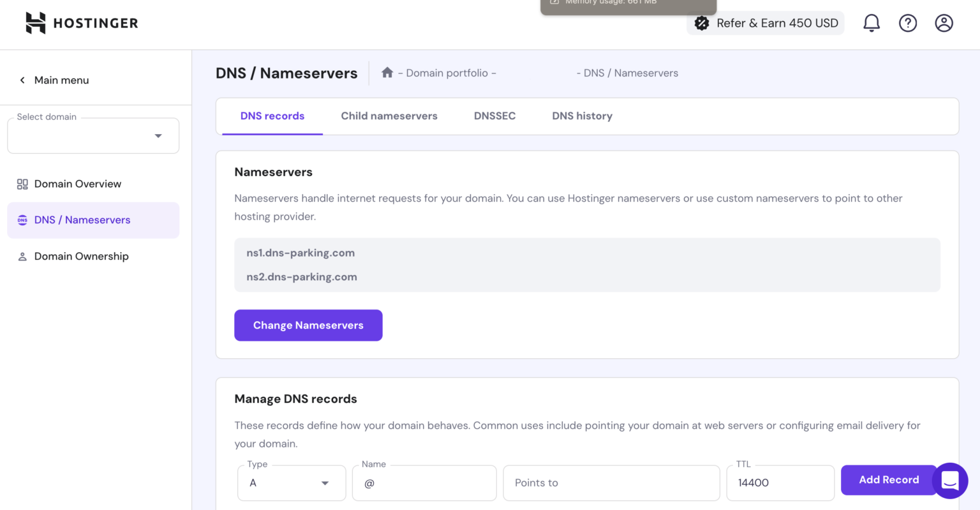The image size is (980, 510).
Task: Switch to the Child nameservers tab
Action: click(389, 116)
